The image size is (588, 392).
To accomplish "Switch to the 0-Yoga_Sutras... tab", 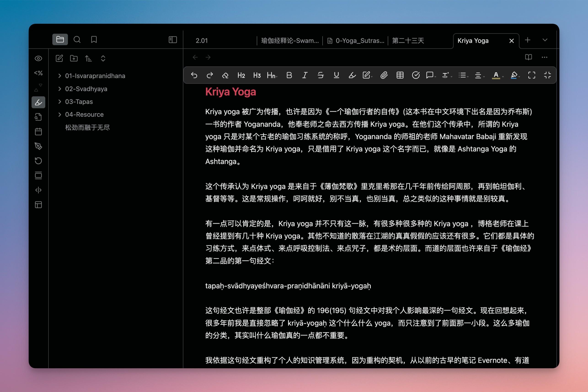I will point(356,40).
